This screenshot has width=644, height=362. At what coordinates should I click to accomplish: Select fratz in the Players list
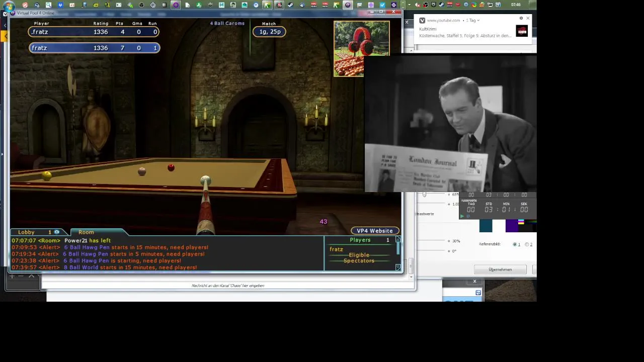click(x=336, y=249)
